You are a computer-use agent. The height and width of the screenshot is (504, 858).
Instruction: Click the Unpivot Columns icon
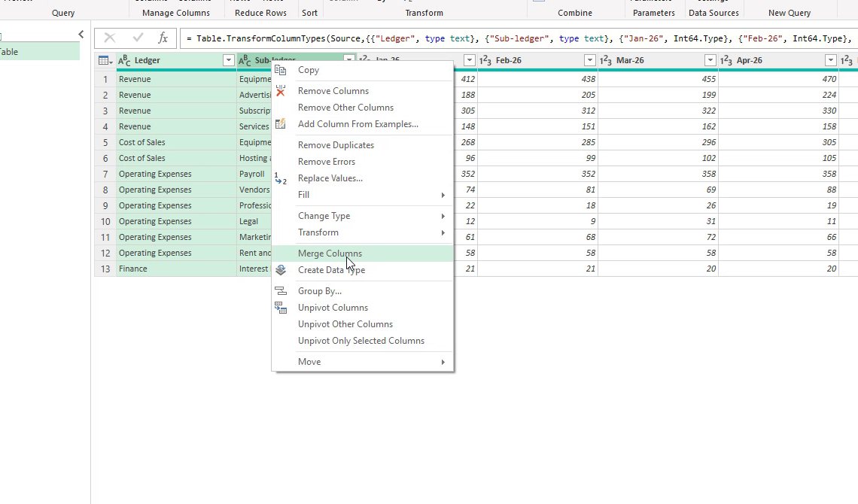coord(280,308)
